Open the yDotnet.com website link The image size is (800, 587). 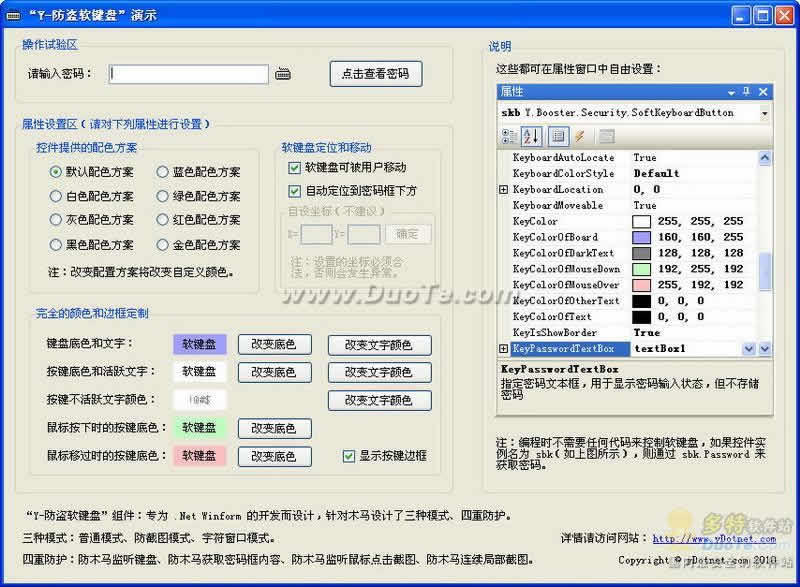714,538
